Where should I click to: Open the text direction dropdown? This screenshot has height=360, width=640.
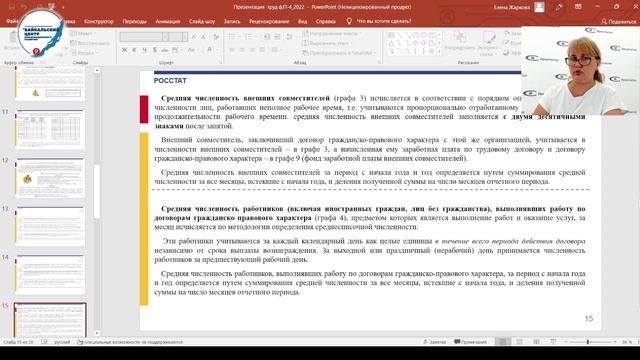pyautogui.click(x=332, y=33)
